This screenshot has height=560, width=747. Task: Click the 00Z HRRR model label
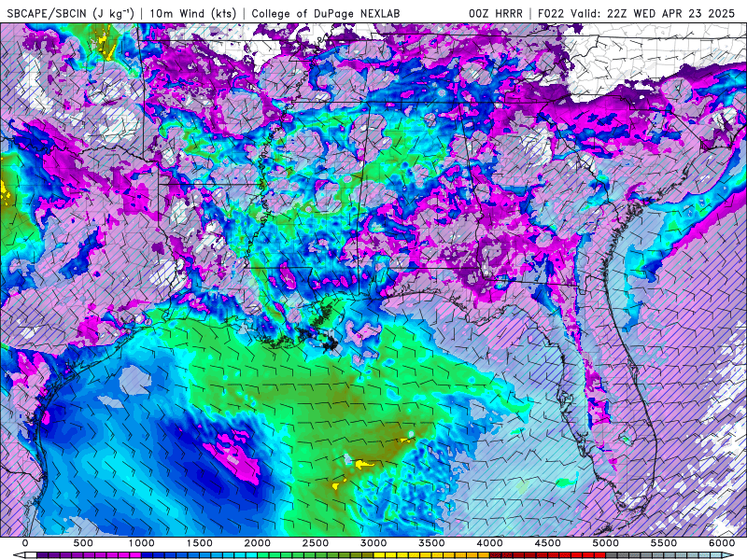(495, 13)
